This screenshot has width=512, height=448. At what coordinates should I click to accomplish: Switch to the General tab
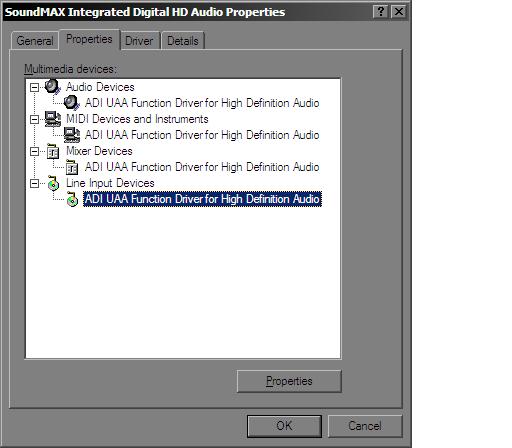(35, 41)
